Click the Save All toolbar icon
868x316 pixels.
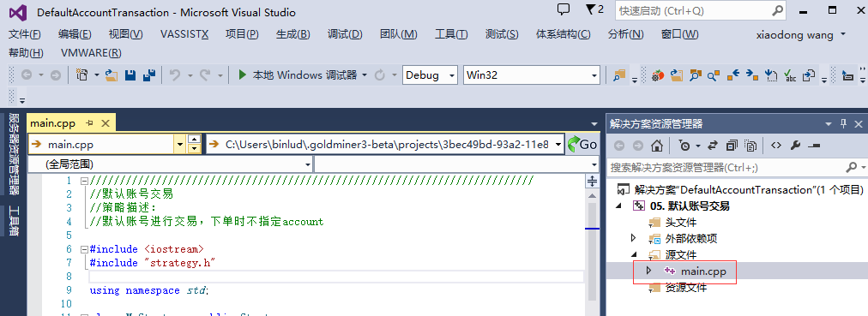pos(149,75)
